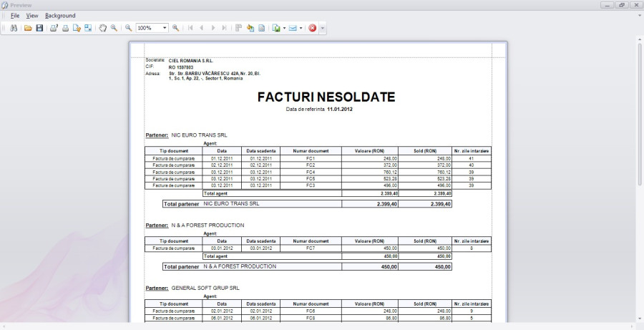Expand the Export Document dropdown arrow
This screenshot has width=644, height=330.
[284, 28]
